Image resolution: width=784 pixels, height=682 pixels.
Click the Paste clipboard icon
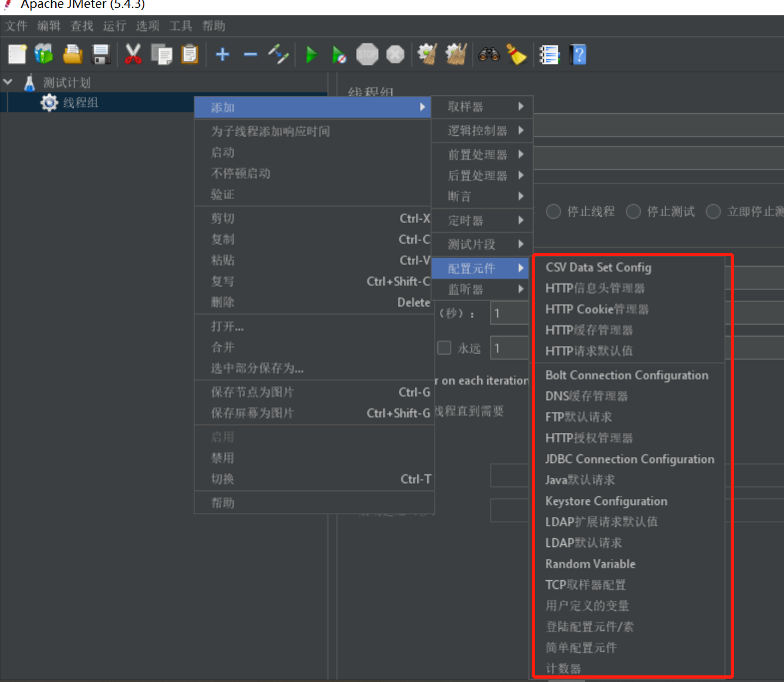point(190,55)
